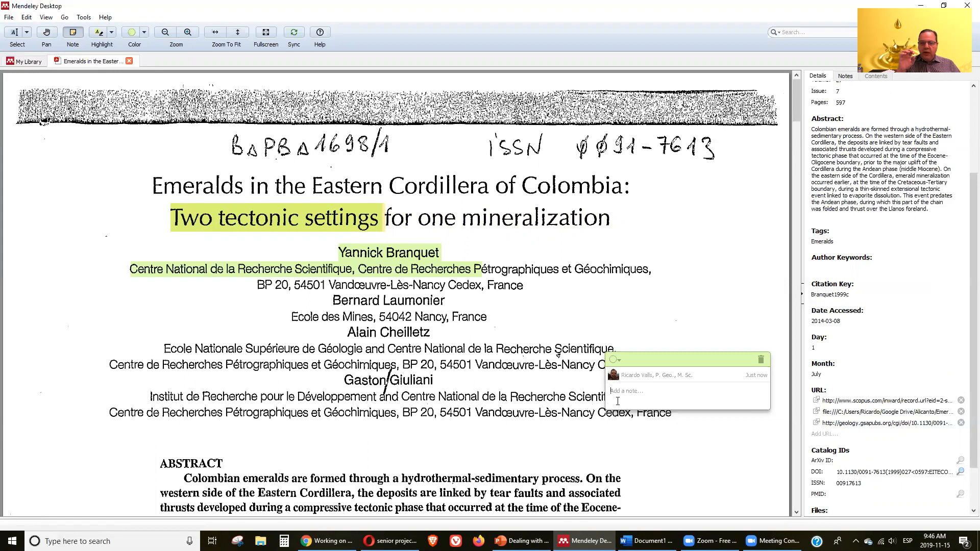Fit page to width
The image size is (980, 551).
click(215, 32)
